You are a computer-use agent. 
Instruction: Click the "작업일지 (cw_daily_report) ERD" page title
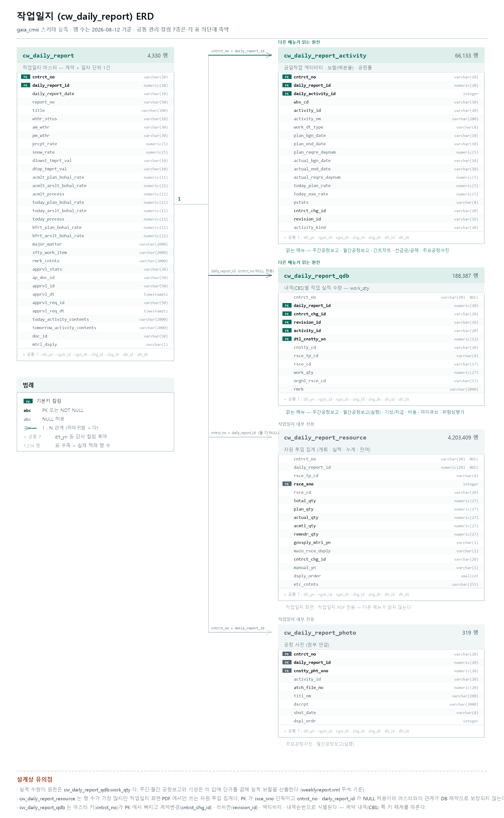pyautogui.click(x=85, y=16)
